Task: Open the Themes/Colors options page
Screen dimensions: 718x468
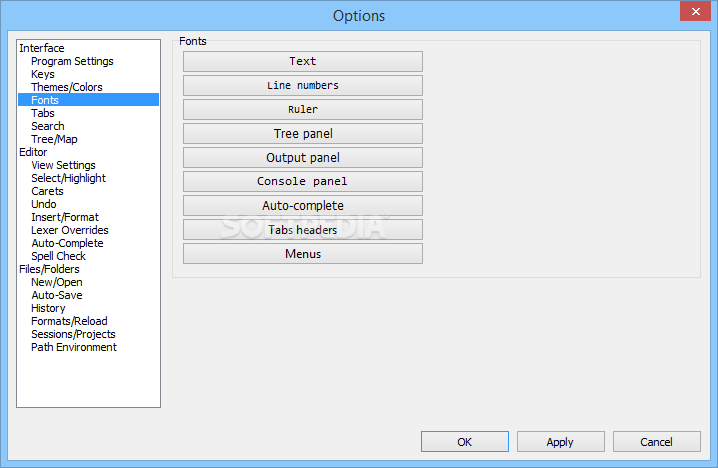Action: coord(66,87)
